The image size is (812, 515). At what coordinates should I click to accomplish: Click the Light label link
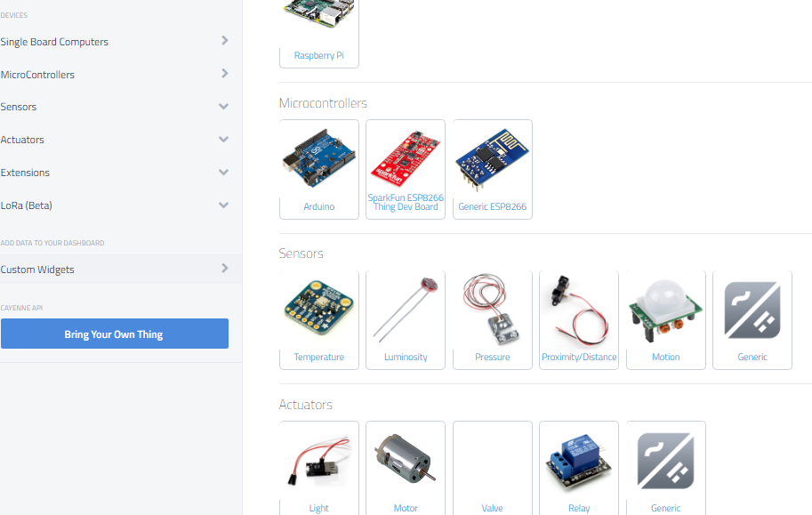point(319,508)
